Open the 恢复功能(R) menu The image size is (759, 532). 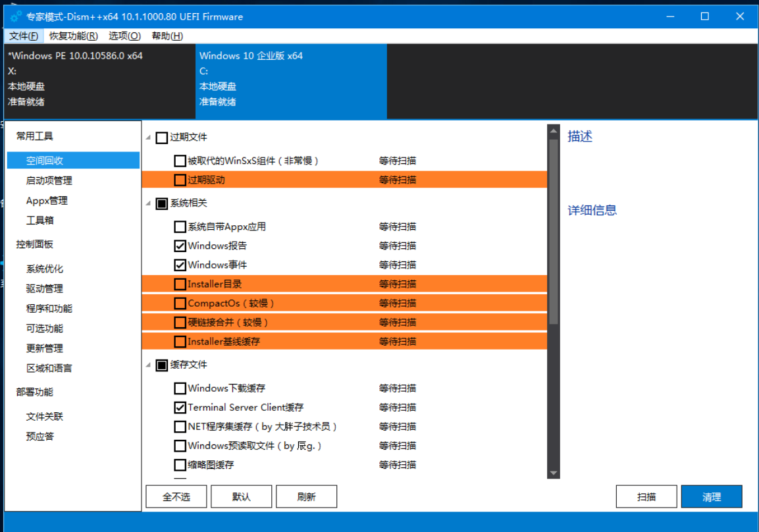point(73,36)
